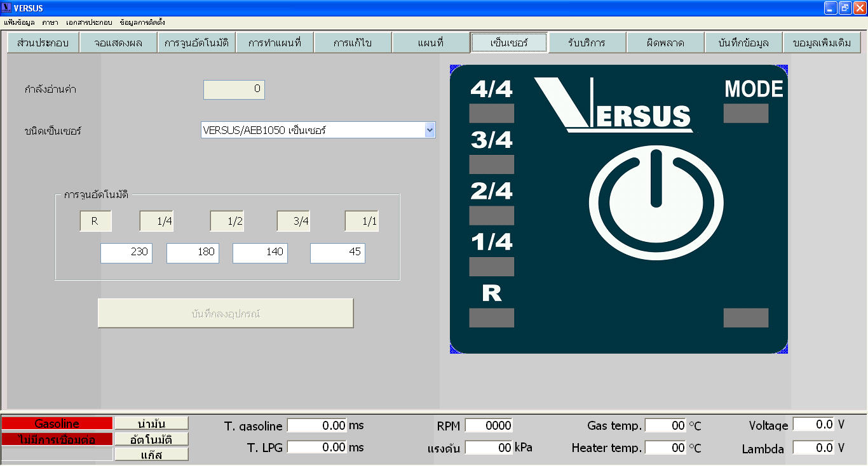Image resolution: width=868 pixels, height=466 pixels.
Task: Click the R reserve LED indicator
Action: pos(491,318)
